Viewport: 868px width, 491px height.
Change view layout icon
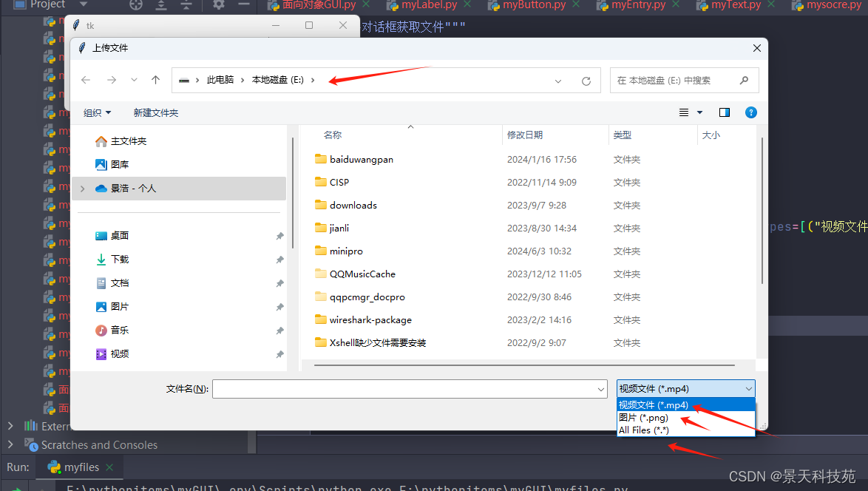(684, 113)
